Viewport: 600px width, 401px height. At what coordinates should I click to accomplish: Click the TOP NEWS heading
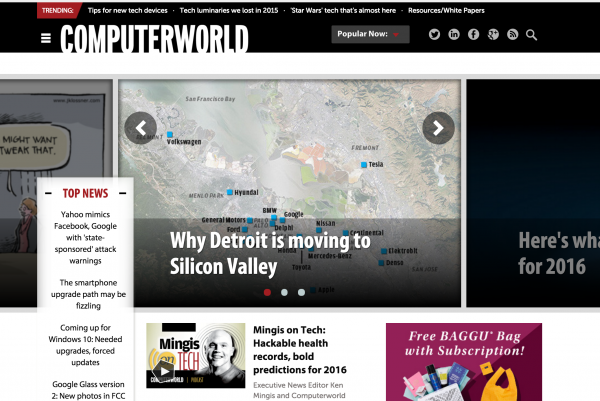(85, 193)
